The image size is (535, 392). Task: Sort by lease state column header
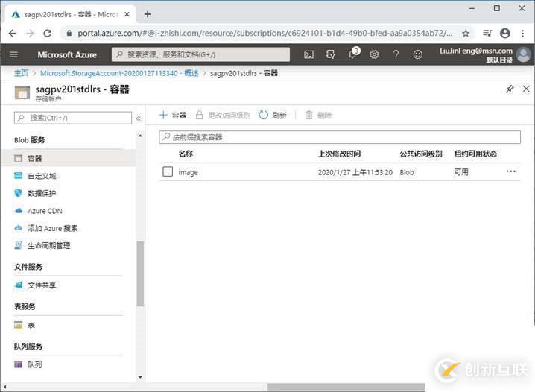pyautogui.click(x=475, y=154)
